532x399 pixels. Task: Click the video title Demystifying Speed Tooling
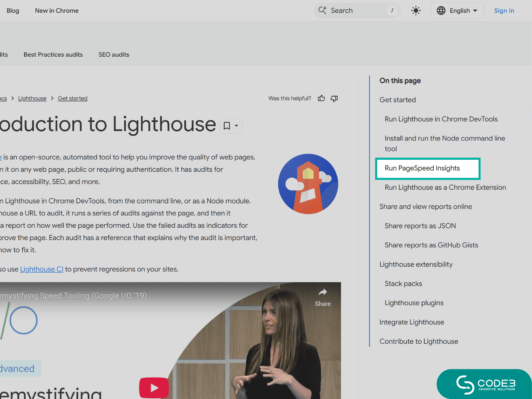[73, 296]
